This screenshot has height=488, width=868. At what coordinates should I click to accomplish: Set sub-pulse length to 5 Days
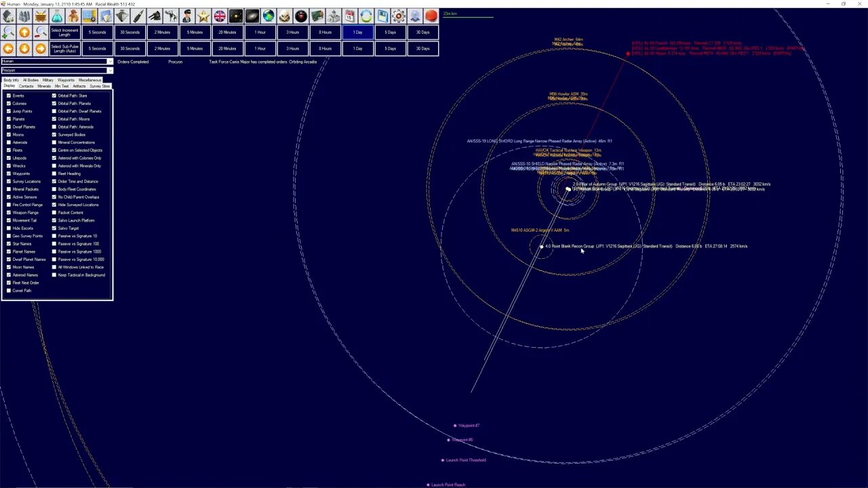390,49
